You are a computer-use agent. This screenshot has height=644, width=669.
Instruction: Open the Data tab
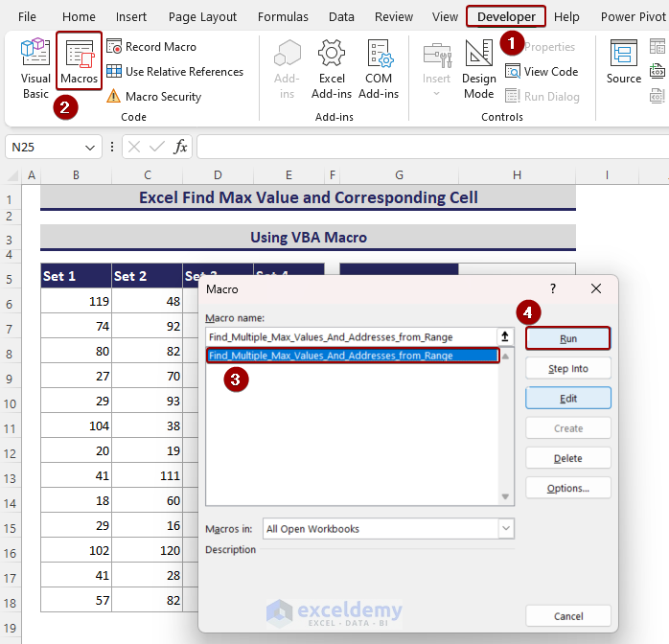click(x=341, y=16)
